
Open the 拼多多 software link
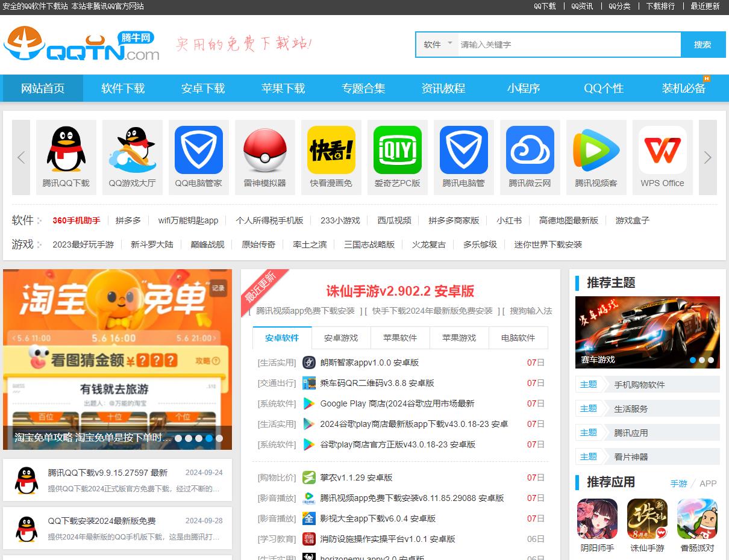pyautogui.click(x=128, y=220)
